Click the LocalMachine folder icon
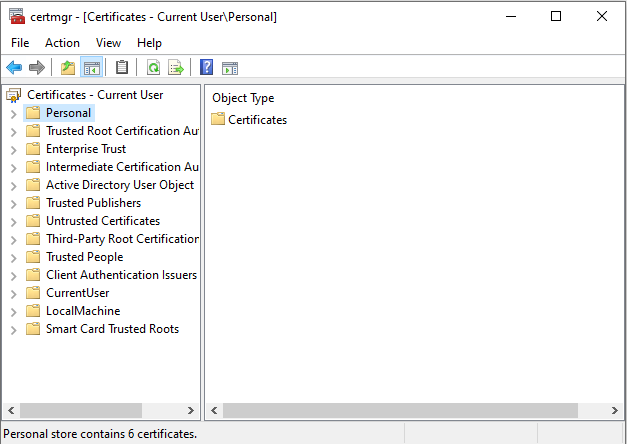627x444 pixels. (33, 311)
